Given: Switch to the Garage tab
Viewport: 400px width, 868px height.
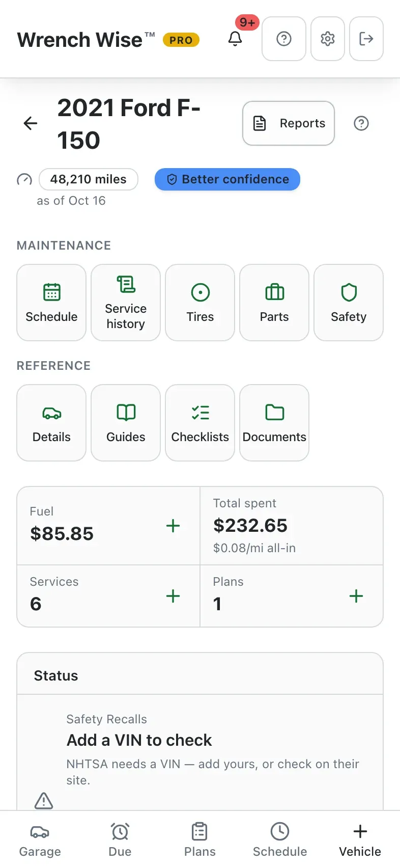Looking at the screenshot, I should tap(40, 840).
